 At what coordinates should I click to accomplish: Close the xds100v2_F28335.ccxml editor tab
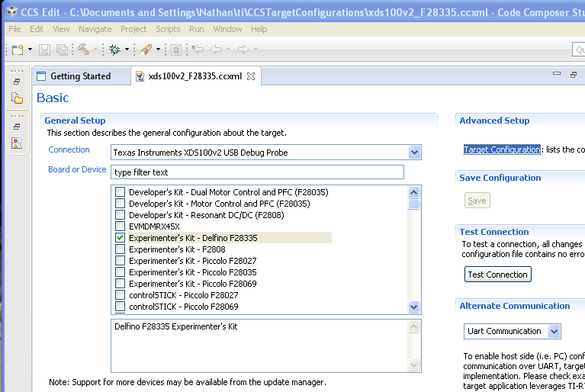[251, 76]
